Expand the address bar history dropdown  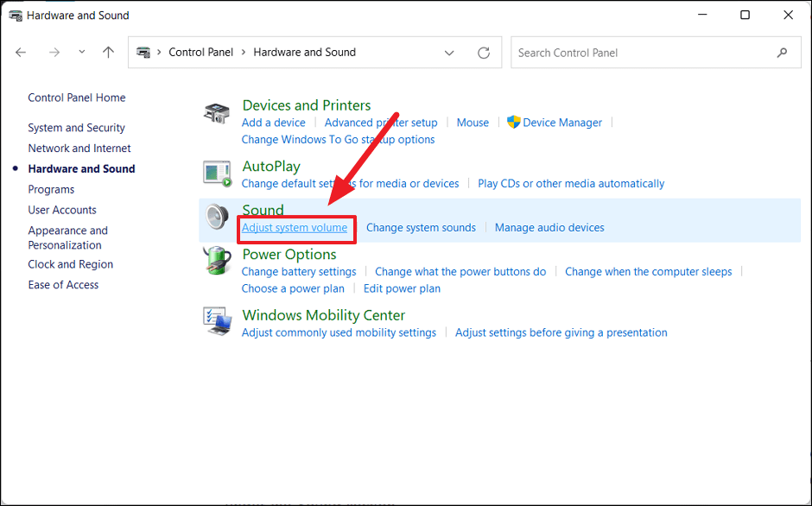tap(449, 53)
